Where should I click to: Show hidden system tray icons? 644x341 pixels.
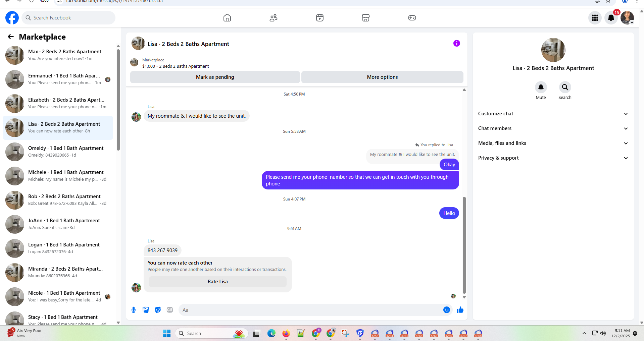pyautogui.click(x=584, y=333)
